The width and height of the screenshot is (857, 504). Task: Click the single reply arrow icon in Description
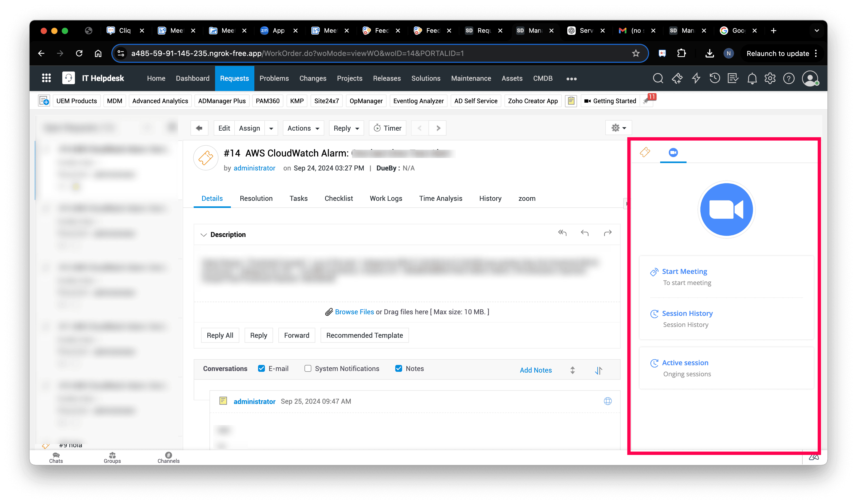(585, 233)
